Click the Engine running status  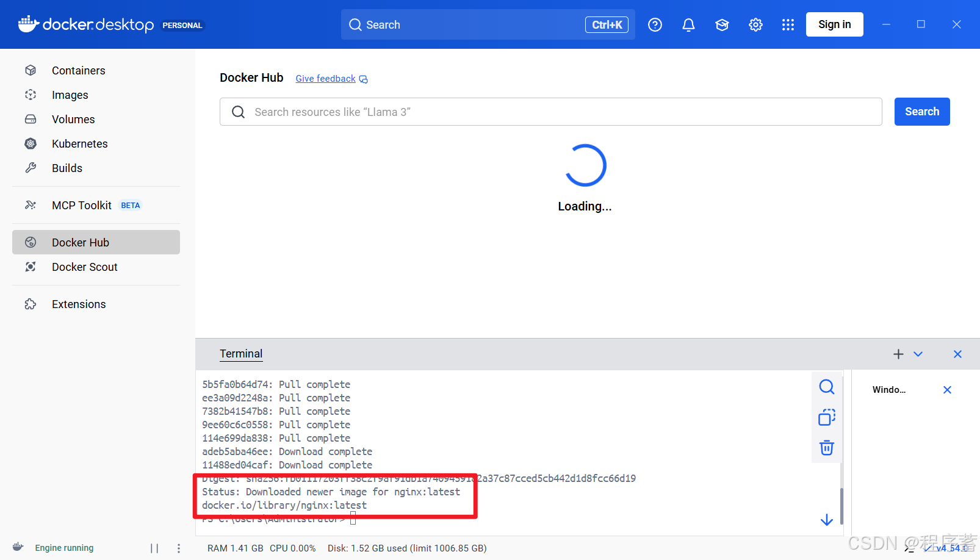tap(64, 548)
